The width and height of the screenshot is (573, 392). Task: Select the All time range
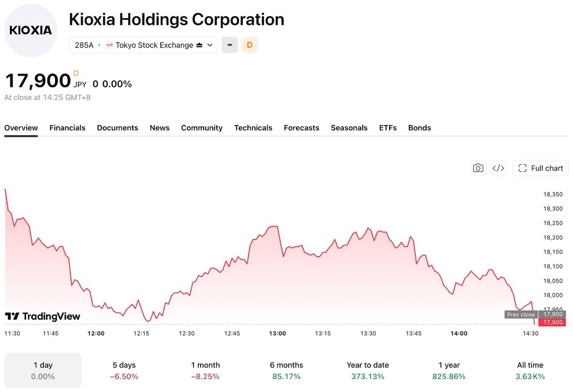530,371
